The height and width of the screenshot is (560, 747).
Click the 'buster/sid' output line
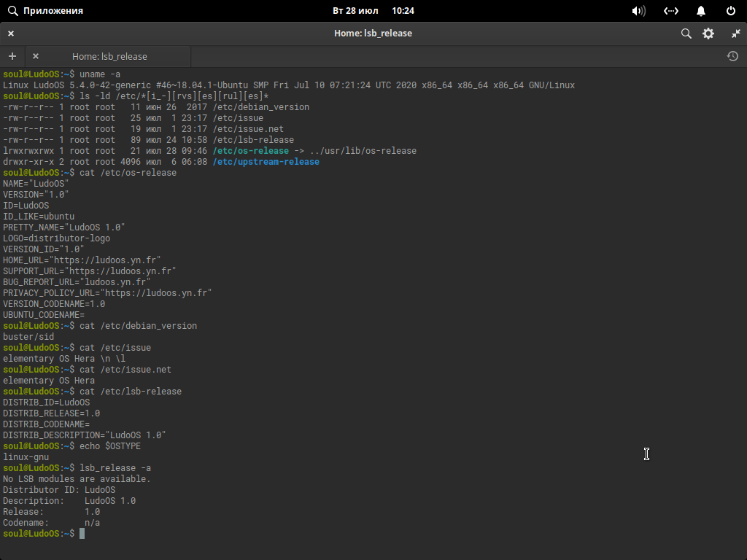click(x=28, y=337)
